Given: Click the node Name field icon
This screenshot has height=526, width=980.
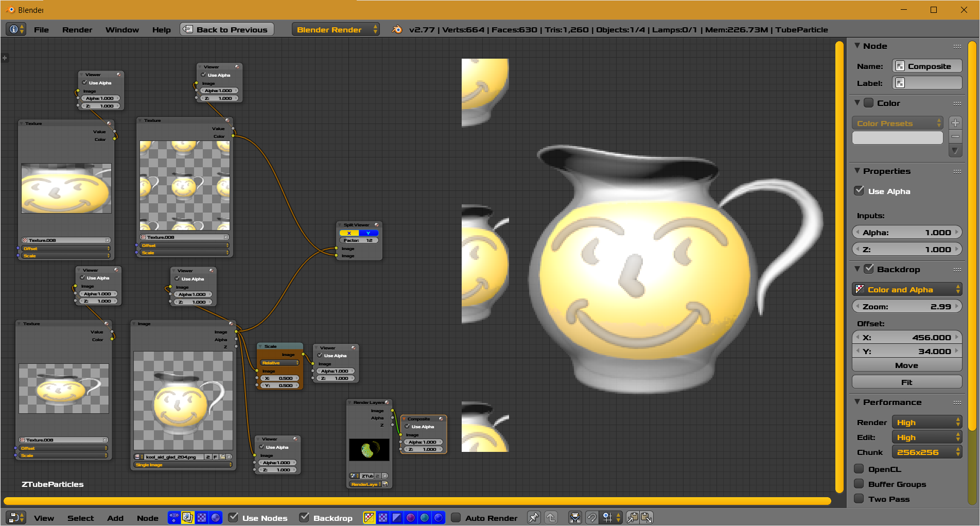Looking at the screenshot, I should click(x=900, y=66).
